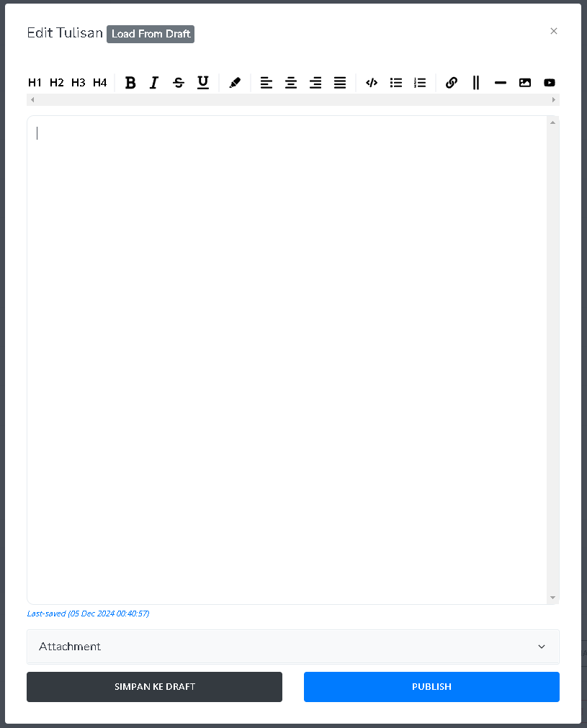Align text to the right
Screen dimensions: 587x728
point(315,83)
